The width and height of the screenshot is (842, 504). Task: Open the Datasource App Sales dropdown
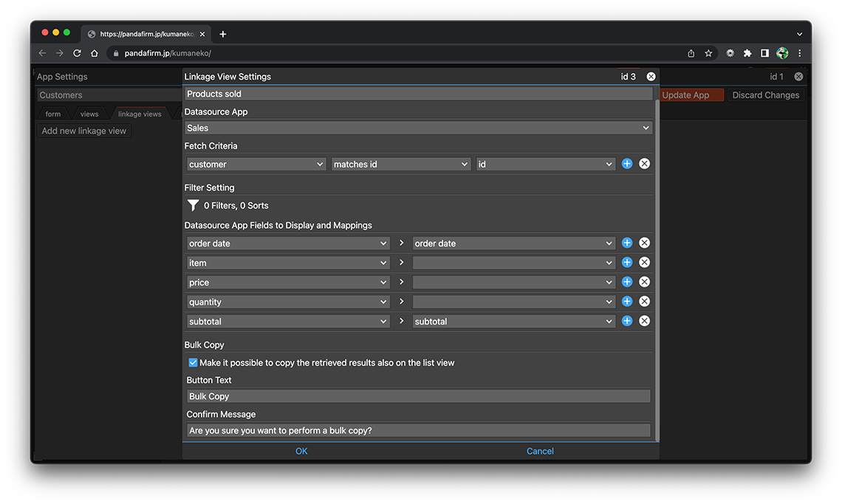point(418,128)
